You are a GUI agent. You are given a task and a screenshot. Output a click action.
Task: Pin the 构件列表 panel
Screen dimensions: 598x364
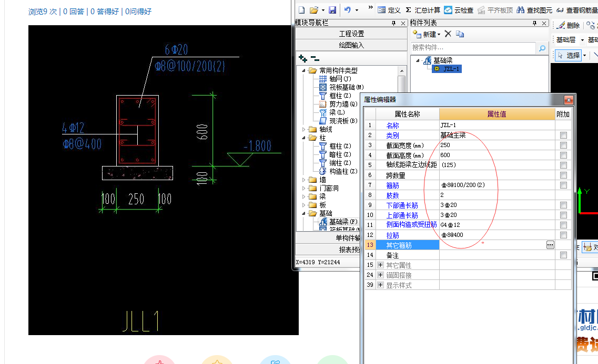coord(535,23)
